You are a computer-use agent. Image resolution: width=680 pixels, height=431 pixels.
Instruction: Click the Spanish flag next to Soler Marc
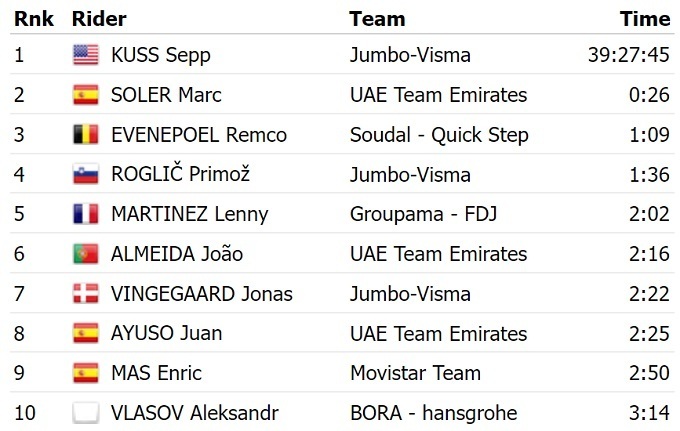coord(86,95)
